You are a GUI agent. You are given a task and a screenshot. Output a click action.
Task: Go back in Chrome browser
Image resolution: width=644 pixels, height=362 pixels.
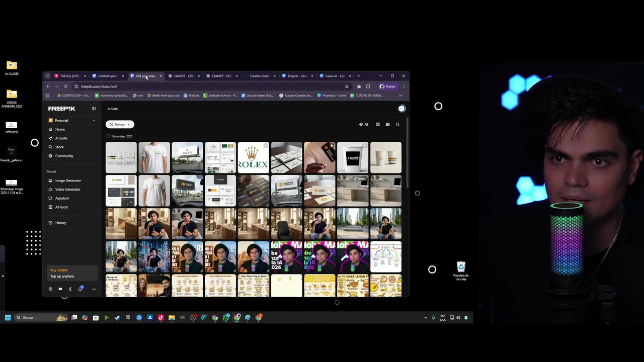tap(48, 86)
